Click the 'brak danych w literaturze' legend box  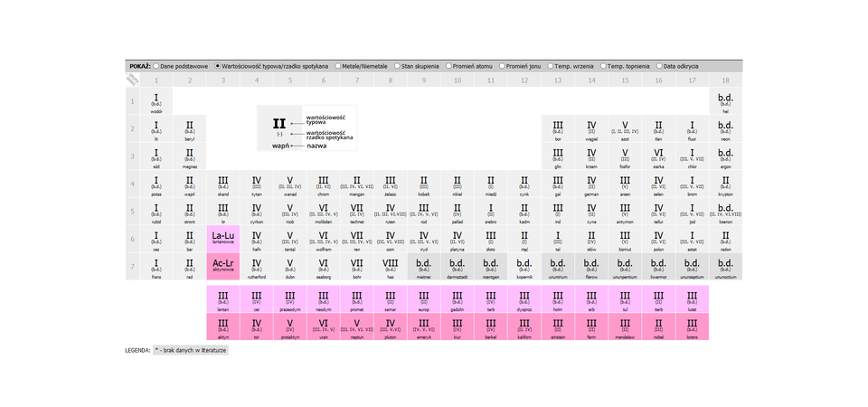[x=191, y=351]
